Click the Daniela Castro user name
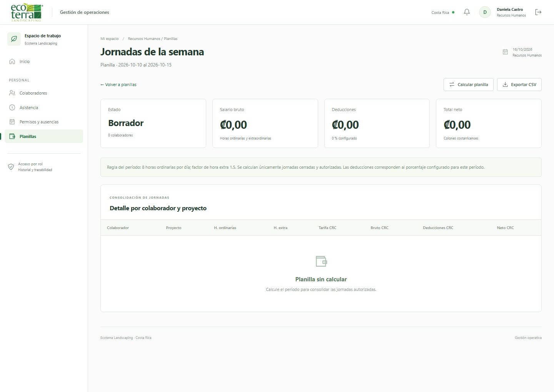 (510, 10)
